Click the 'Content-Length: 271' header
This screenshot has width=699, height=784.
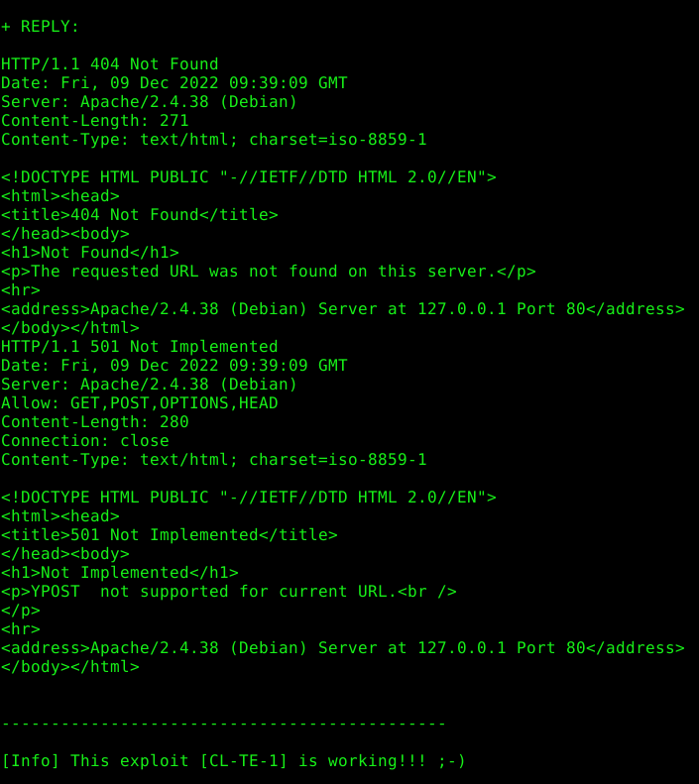(x=95, y=121)
